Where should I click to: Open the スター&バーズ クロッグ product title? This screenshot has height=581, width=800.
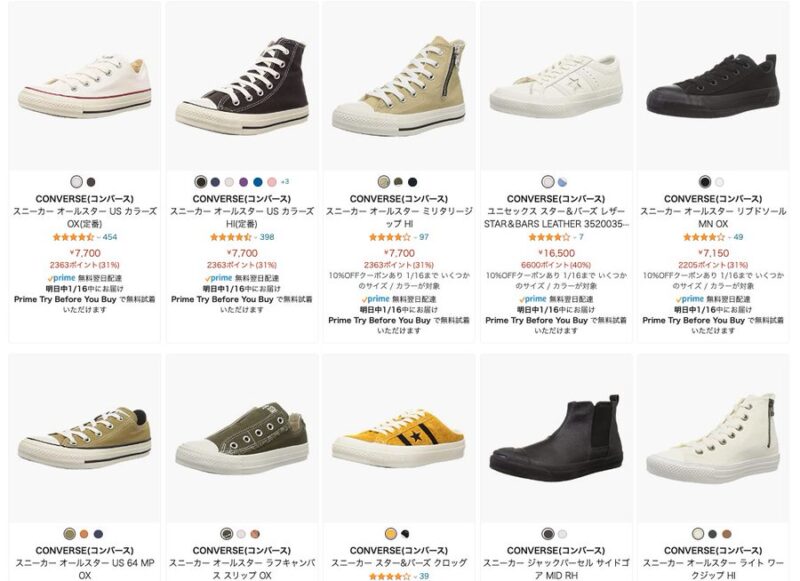click(399, 563)
